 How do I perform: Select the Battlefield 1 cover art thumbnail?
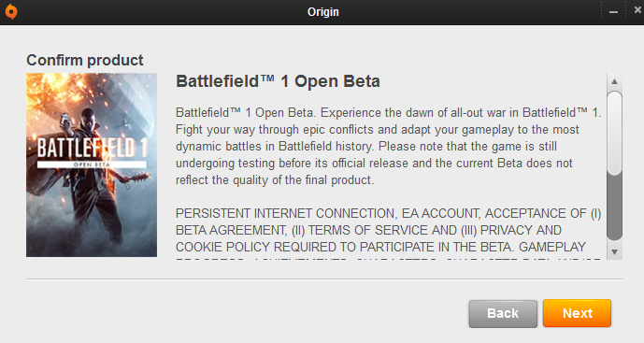(92, 165)
